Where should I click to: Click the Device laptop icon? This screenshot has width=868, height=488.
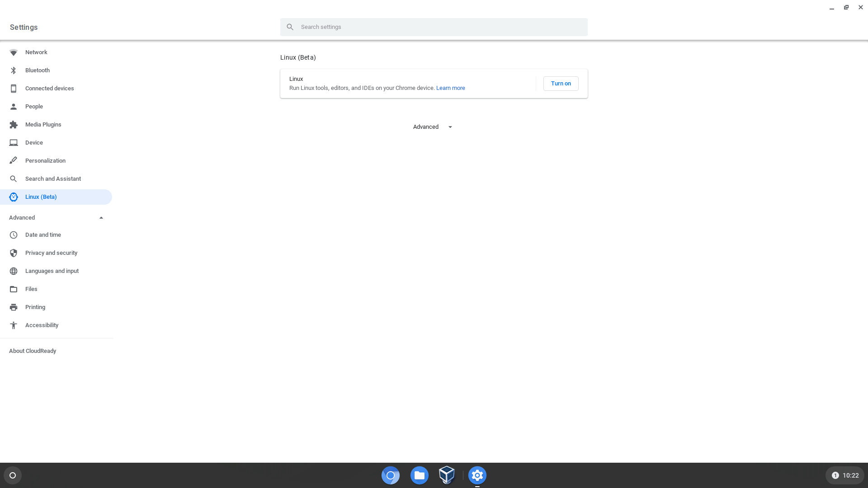coord(14,143)
